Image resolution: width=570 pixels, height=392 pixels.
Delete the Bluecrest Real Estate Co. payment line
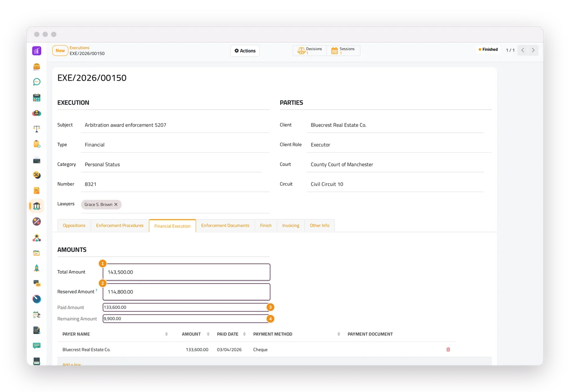pyautogui.click(x=448, y=350)
